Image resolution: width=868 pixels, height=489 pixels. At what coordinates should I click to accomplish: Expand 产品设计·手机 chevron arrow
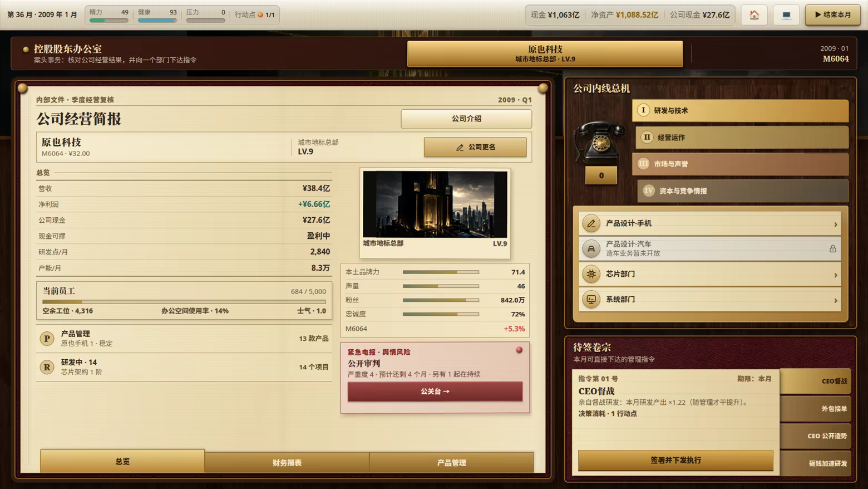[x=835, y=224]
